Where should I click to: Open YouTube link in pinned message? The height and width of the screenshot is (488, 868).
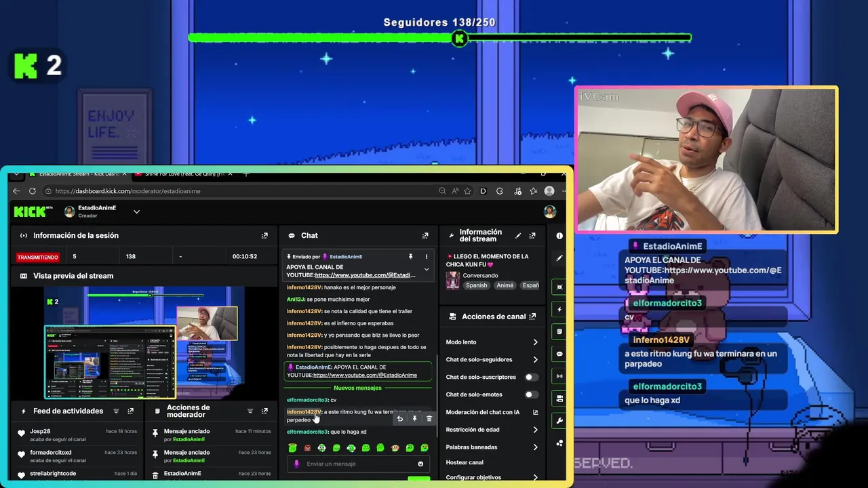click(365, 275)
